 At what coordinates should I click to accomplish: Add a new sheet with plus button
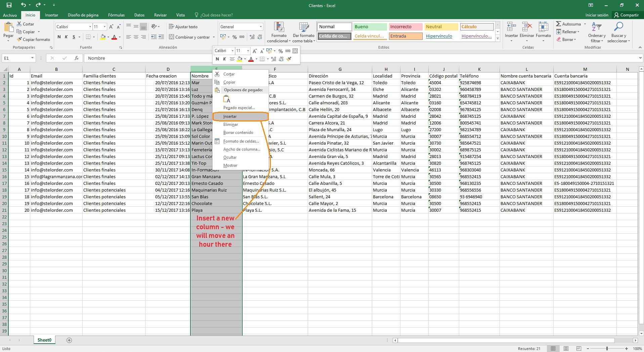point(69,340)
